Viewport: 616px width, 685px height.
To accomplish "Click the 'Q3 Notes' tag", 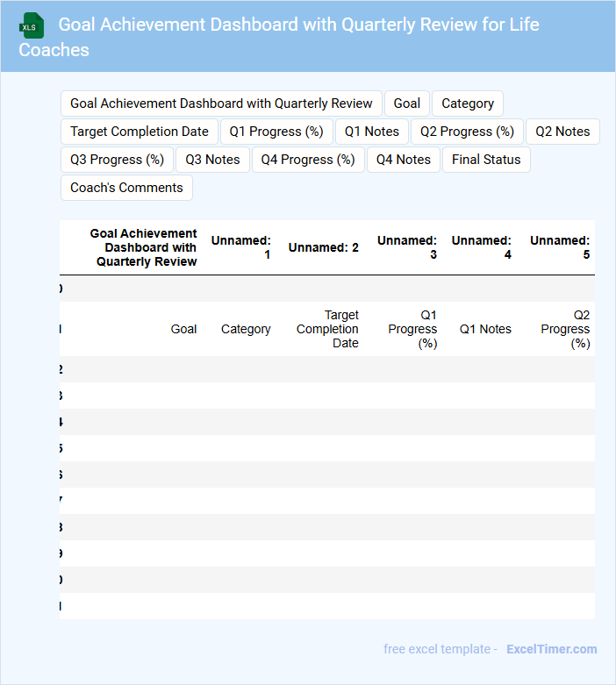I will [x=212, y=160].
